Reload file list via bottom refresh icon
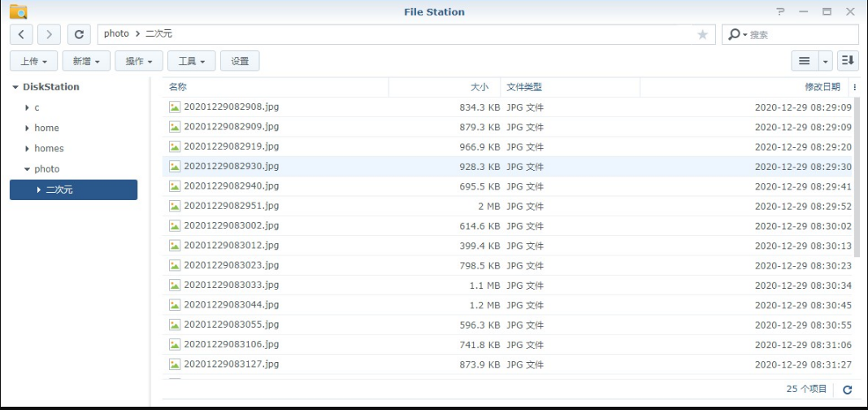Screen dimensions: 868x410 pyautogui.click(x=847, y=390)
